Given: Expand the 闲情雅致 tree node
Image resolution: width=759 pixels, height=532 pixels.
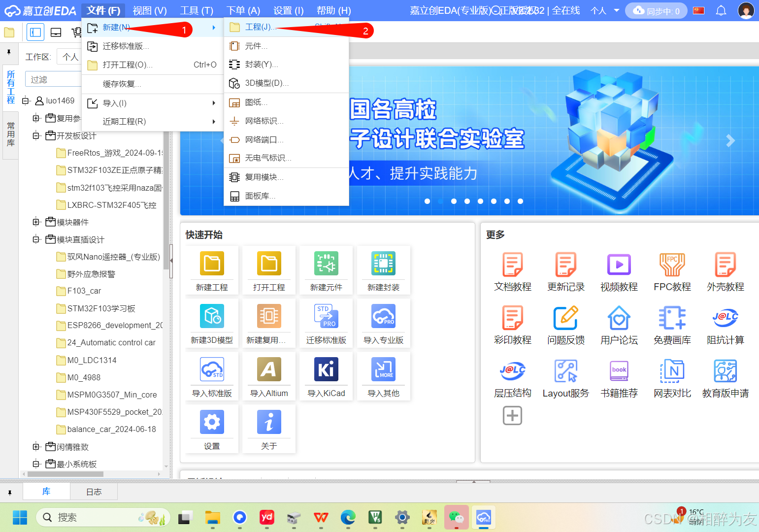Looking at the screenshot, I should [36, 446].
